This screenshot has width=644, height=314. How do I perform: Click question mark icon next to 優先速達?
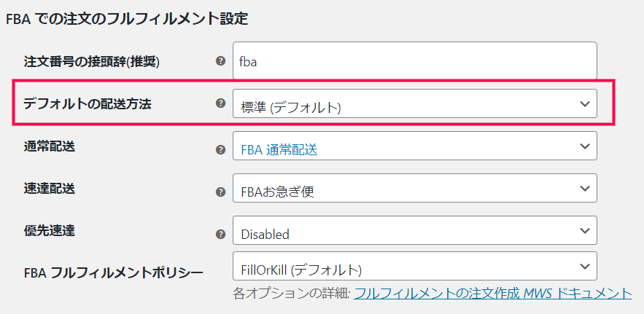(x=220, y=234)
